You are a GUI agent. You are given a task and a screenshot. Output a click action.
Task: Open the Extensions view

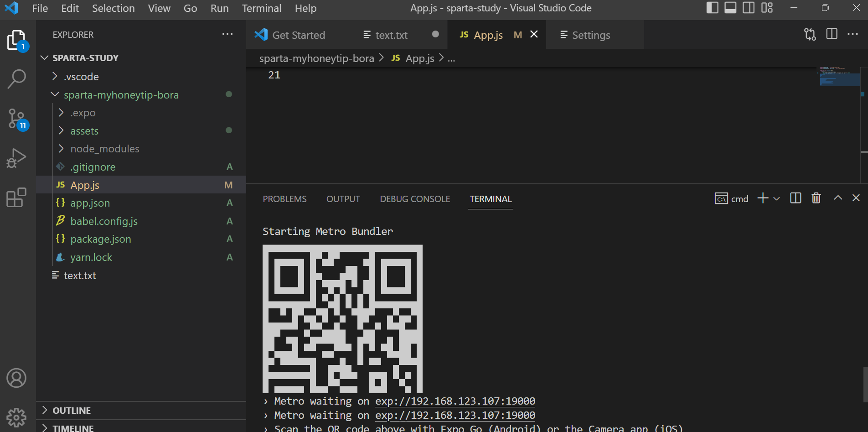tap(17, 198)
